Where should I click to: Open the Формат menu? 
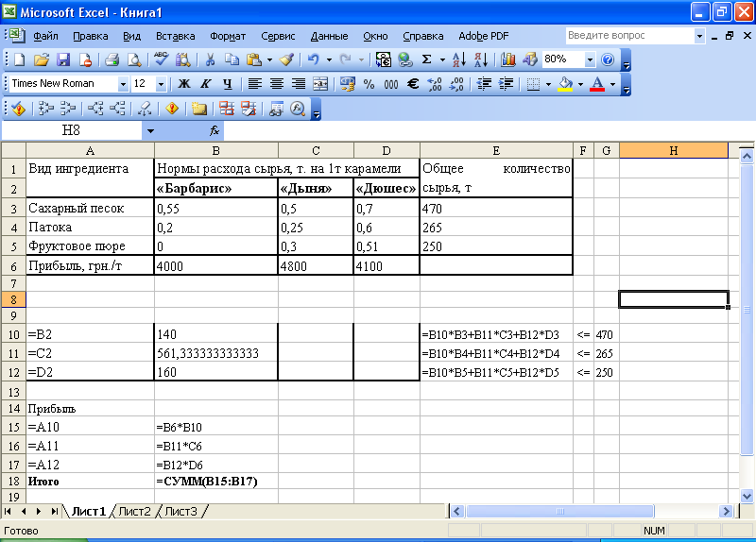(x=228, y=36)
